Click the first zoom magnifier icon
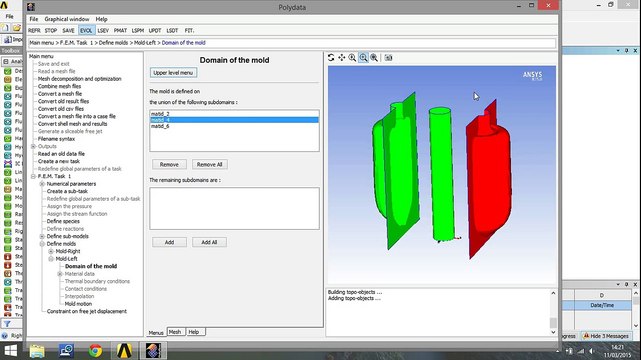The height and width of the screenshot is (360, 641). click(352, 58)
